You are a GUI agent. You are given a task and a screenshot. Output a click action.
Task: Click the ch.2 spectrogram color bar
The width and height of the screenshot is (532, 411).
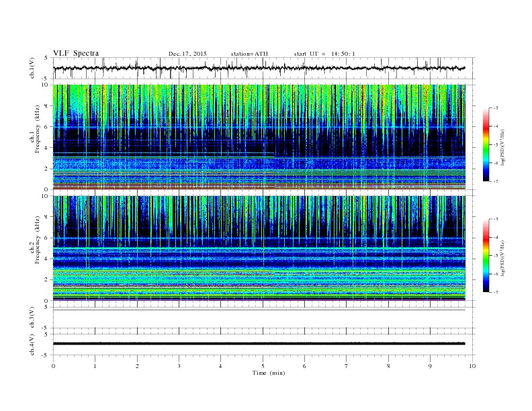pyautogui.click(x=486, y=256)
